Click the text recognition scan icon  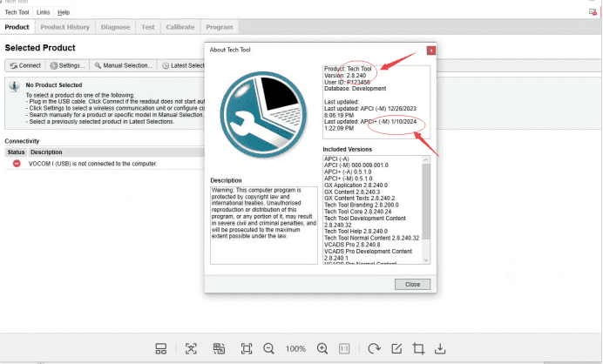pos(191,348)
